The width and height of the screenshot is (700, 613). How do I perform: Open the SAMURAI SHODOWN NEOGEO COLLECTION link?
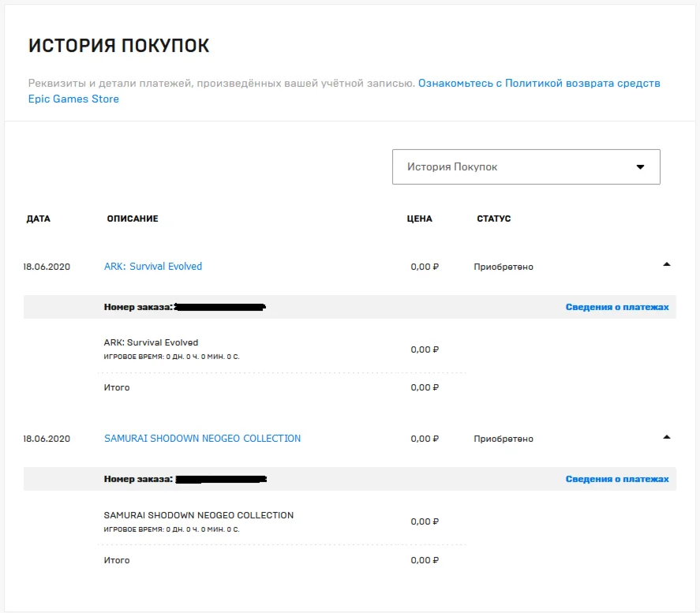coord(202,439)
